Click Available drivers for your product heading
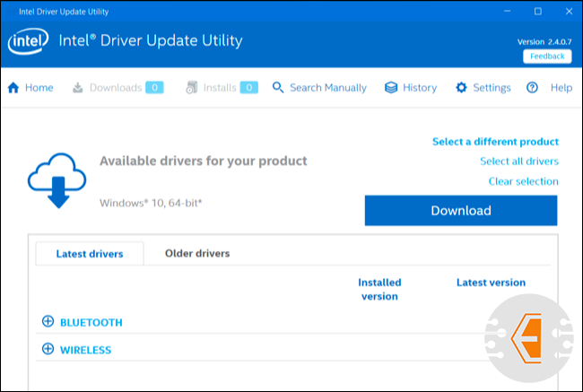Image resolution: width=583 pixels, height=392 pixels. coord(203,161)
